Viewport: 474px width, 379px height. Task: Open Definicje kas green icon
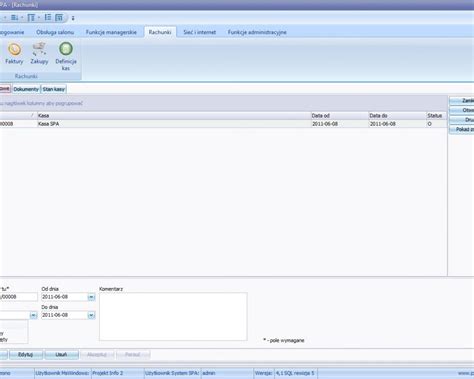(66, 56)
